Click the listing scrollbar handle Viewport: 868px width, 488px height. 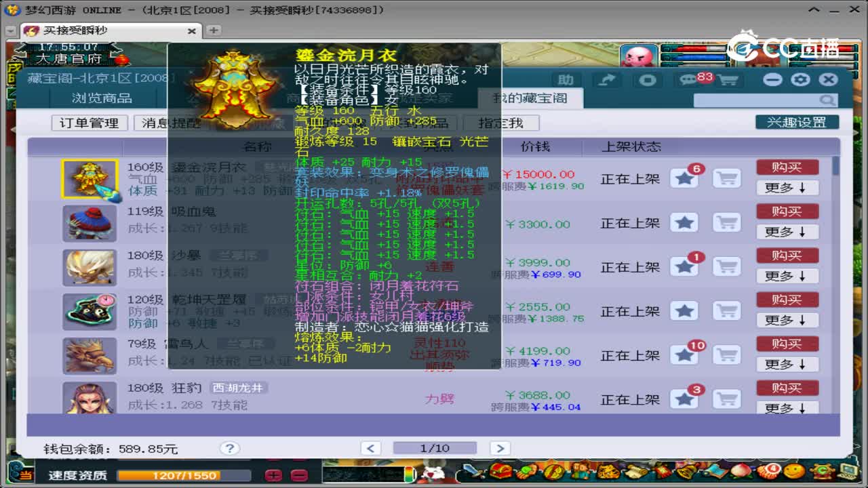(835, 165)
